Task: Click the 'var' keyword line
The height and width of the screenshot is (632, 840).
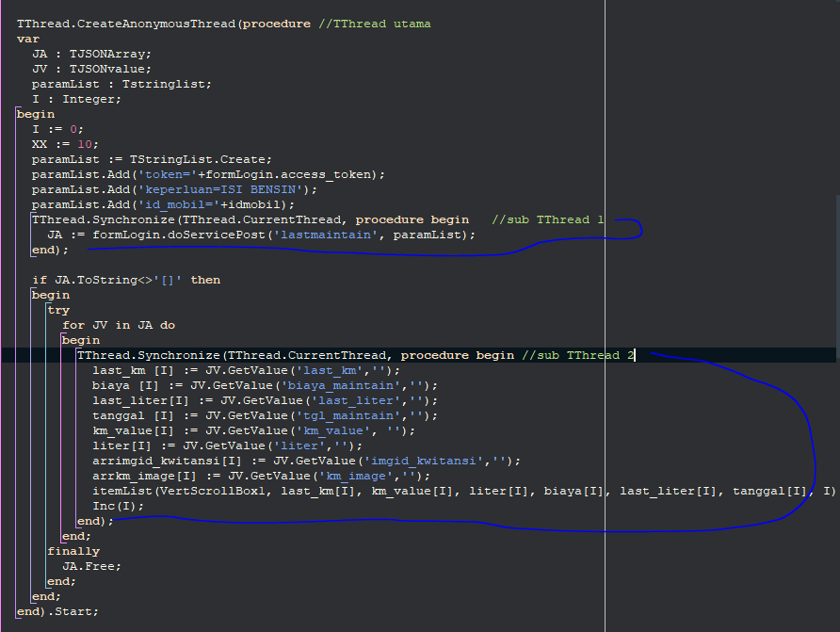Action: (x=28, y=40)
